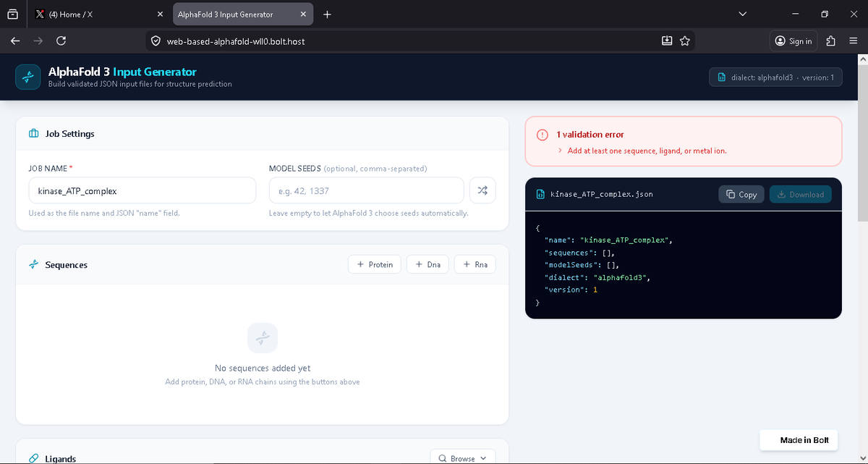The image size is (868, 464).
Task: Click the "modelSeeds": [] JSON line
Action: pos(582,265)
